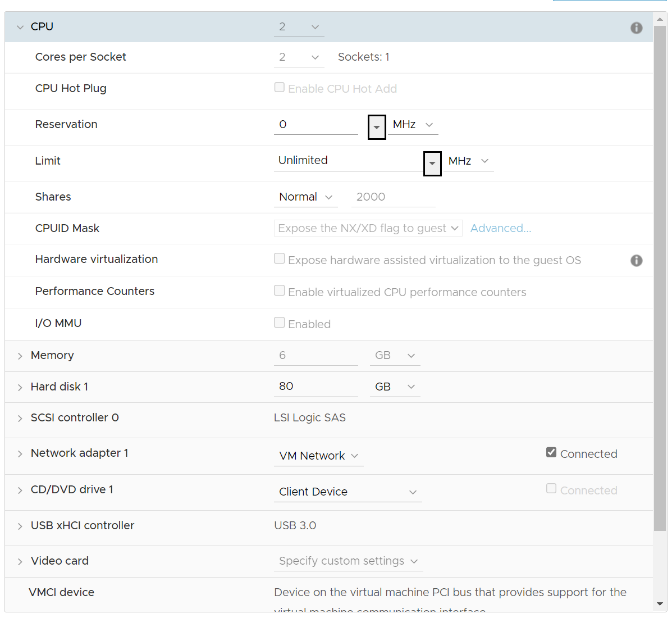Screen dimensions: 672x627
Task: Expand Hard disk 1 settings
Action: (20, 387)
